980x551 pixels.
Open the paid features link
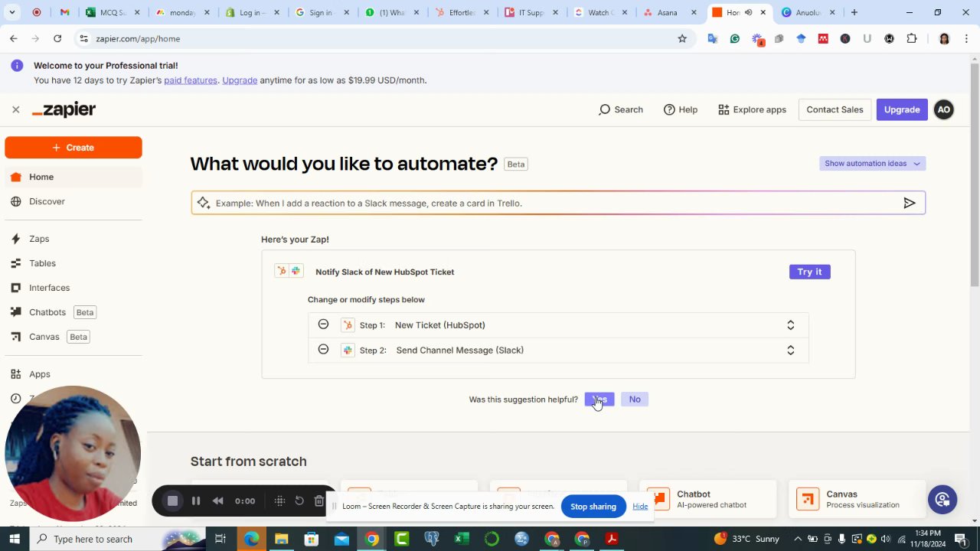point(191,80)
